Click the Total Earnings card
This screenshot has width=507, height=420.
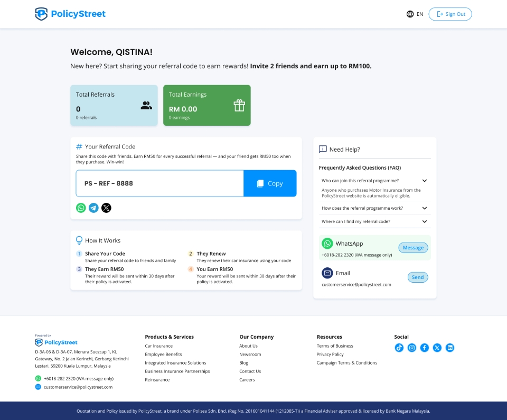pyautogui.click(x=207, y=105)
